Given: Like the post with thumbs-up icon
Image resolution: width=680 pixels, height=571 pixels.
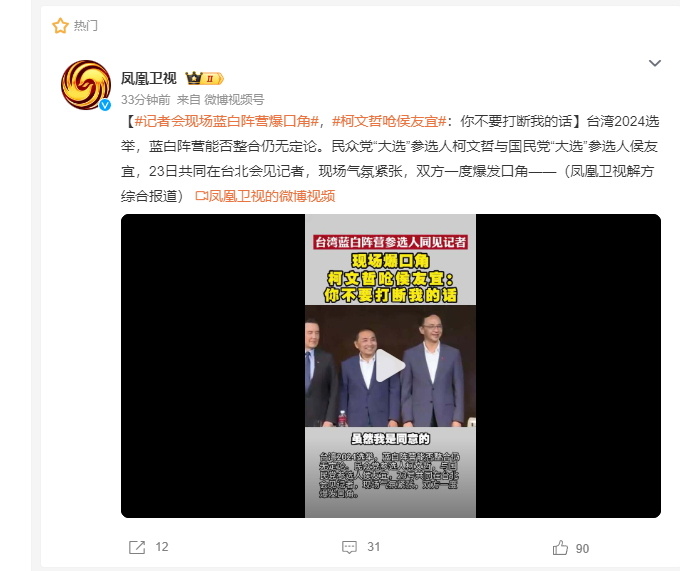Looking at the screenshot, I should pyautogui.click(x=560, y=548).
